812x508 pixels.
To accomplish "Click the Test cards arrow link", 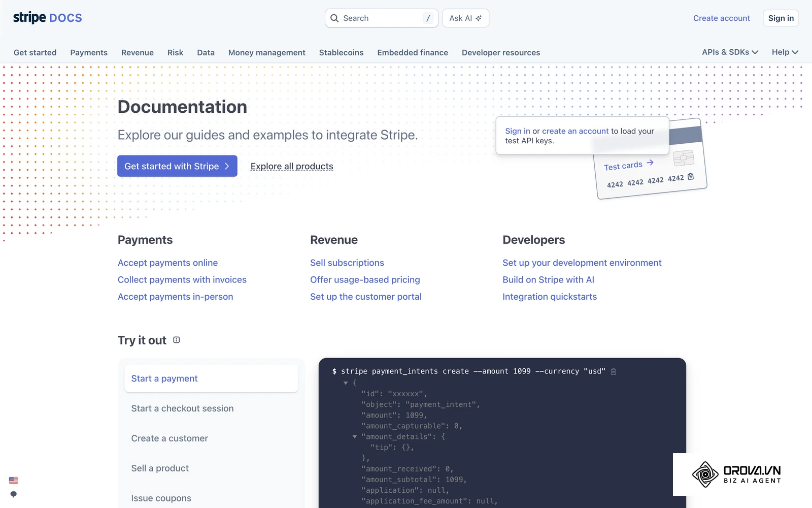I will click(x=628, y=165).
